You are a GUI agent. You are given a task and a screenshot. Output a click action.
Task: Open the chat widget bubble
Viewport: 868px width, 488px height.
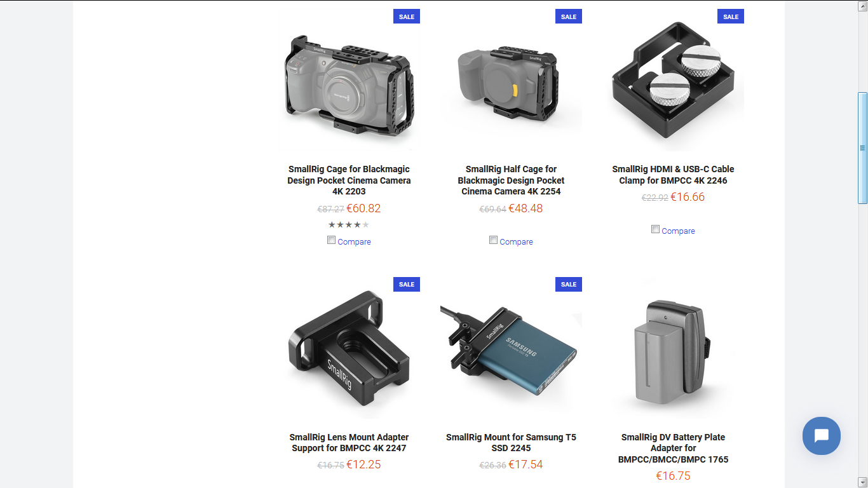[x=821, y=436]
